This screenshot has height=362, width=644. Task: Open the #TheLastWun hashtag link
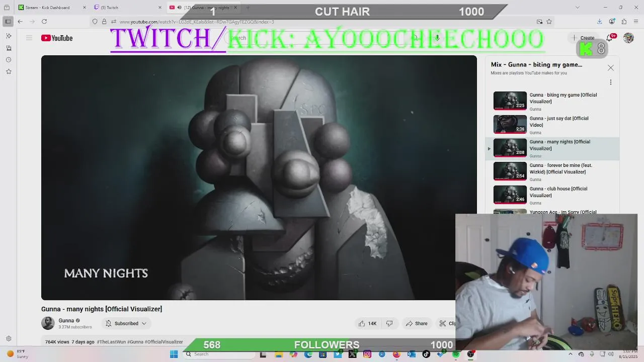111,342
